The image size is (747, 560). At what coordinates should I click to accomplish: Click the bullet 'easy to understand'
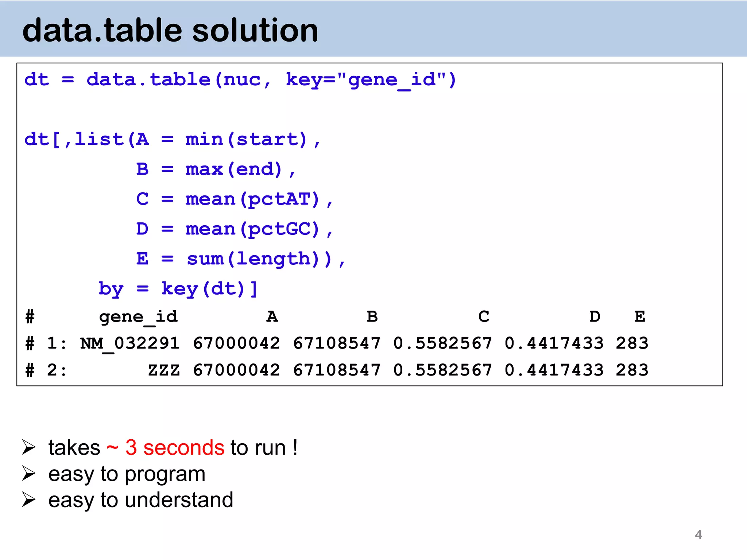coord(141,500)
